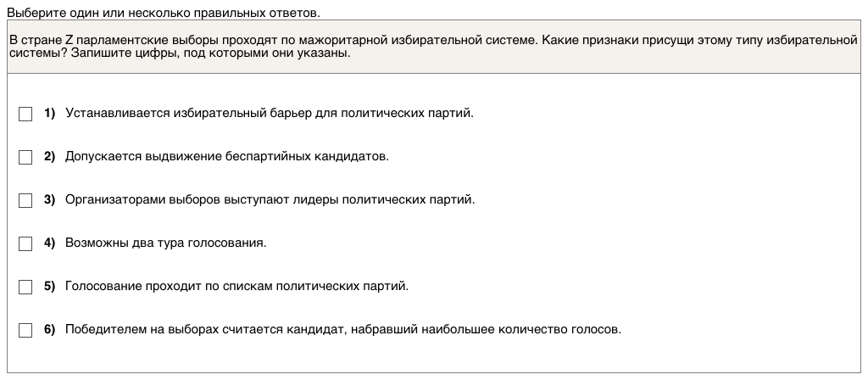868x380 pixels.
Task: Check the checkbox for answer option 1
Action: pos(25,114)
